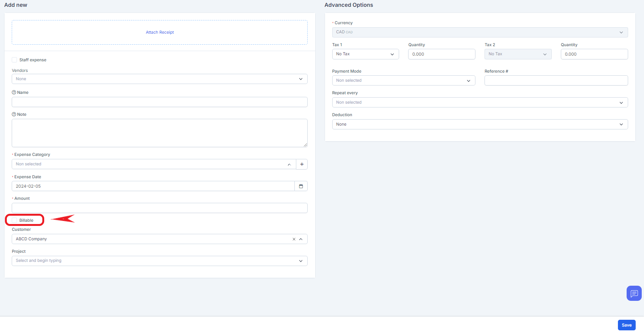Screen dimensions: 644x333
Task: Click the Name help question-mark icon
Action: point(14,92)
